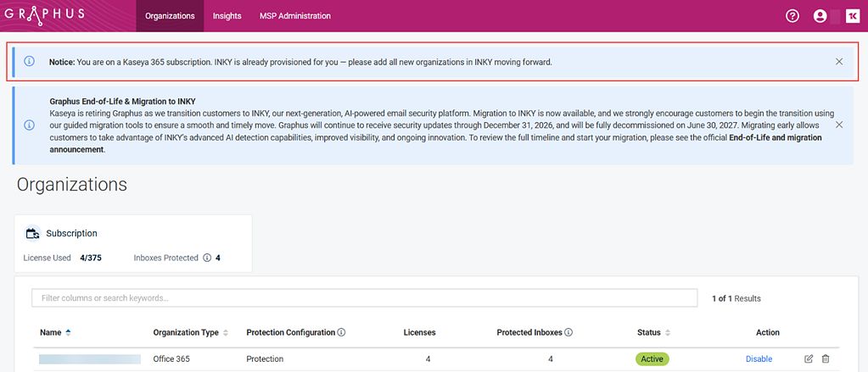Dismiss the Kaseya 365 subscription notice
Screen dimensions: 868x372
(839, 62)
